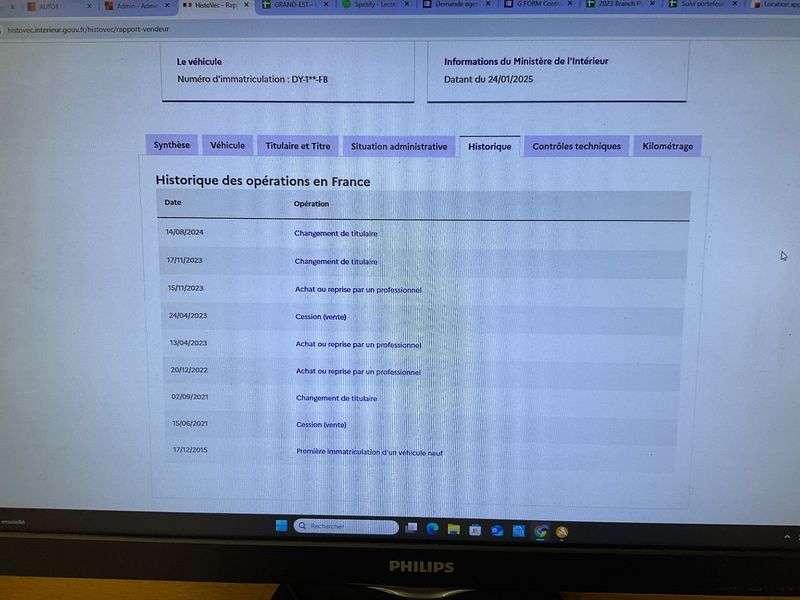Switch to the Admin browser tab
Screen dimensions: 800x600
(x=136, y=6)
